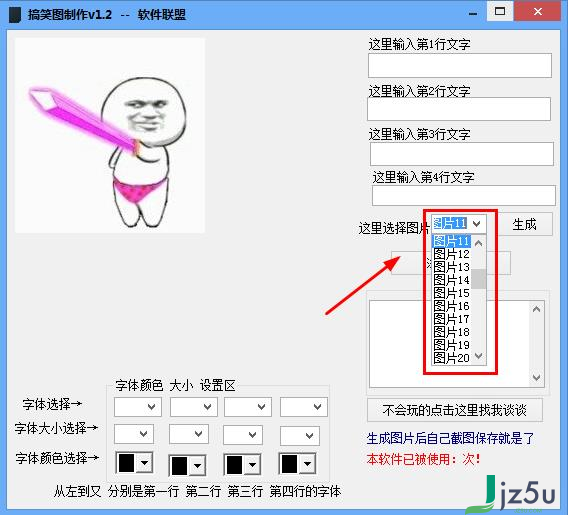The width and height of the screenshot is (568, 515).
Task: Click the meme preview image
Action: click(110, 135)
